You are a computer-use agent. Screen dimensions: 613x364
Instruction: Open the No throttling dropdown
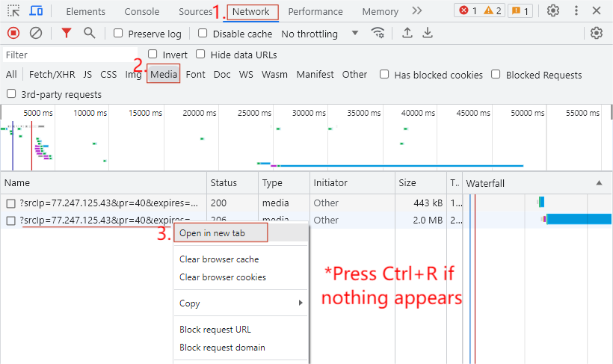tap(320, 34)
